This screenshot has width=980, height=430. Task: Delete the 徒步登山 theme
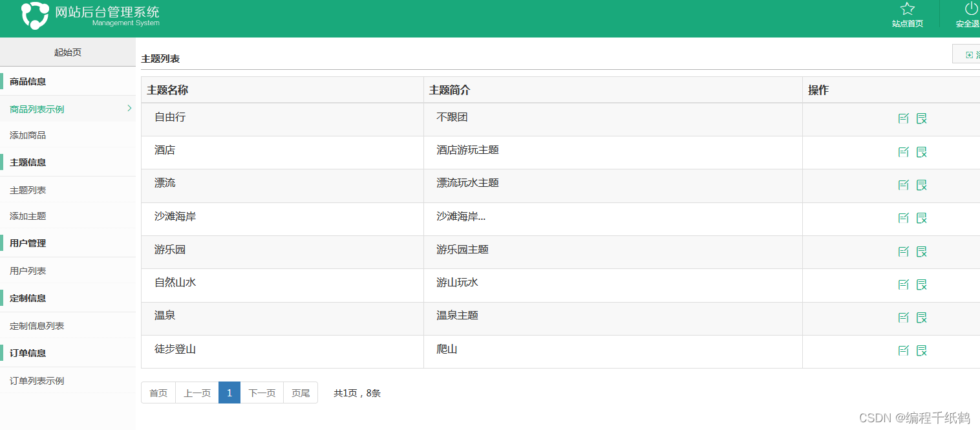click(922, 350)
